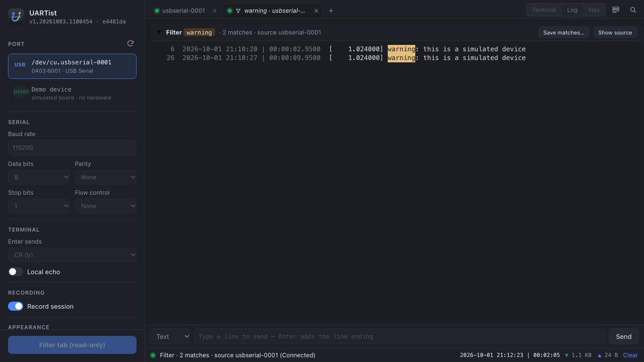
Task: Click the 1.1 KB received counter
Action: 578,355
